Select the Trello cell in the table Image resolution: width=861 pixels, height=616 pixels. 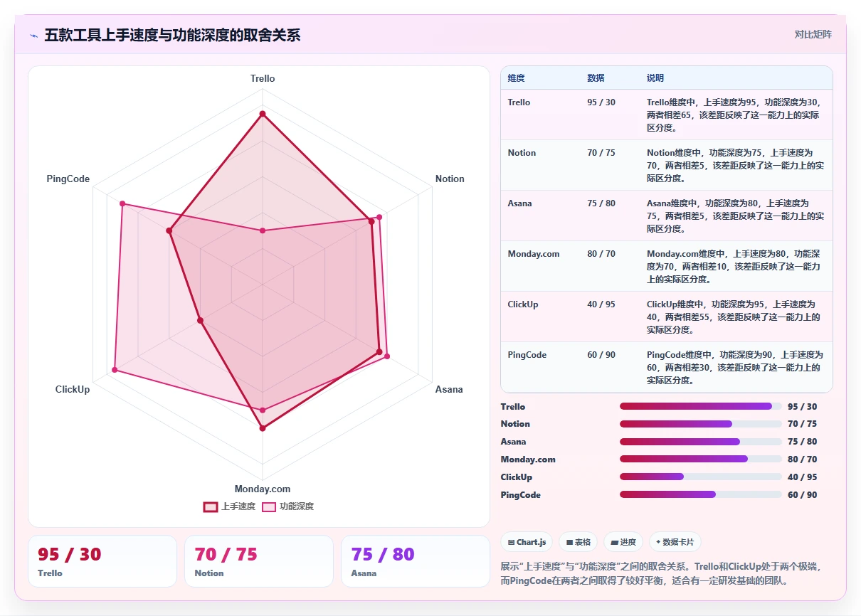(x=519, y=102)
